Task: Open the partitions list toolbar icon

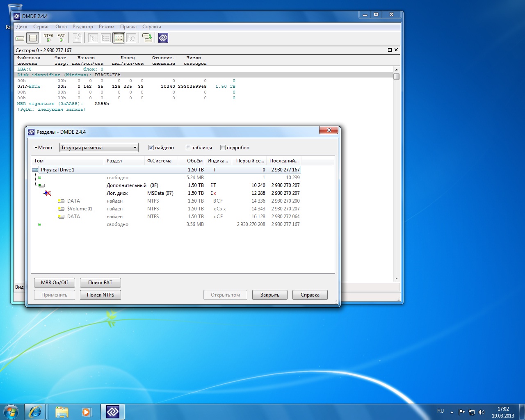Action: point(33,38)
